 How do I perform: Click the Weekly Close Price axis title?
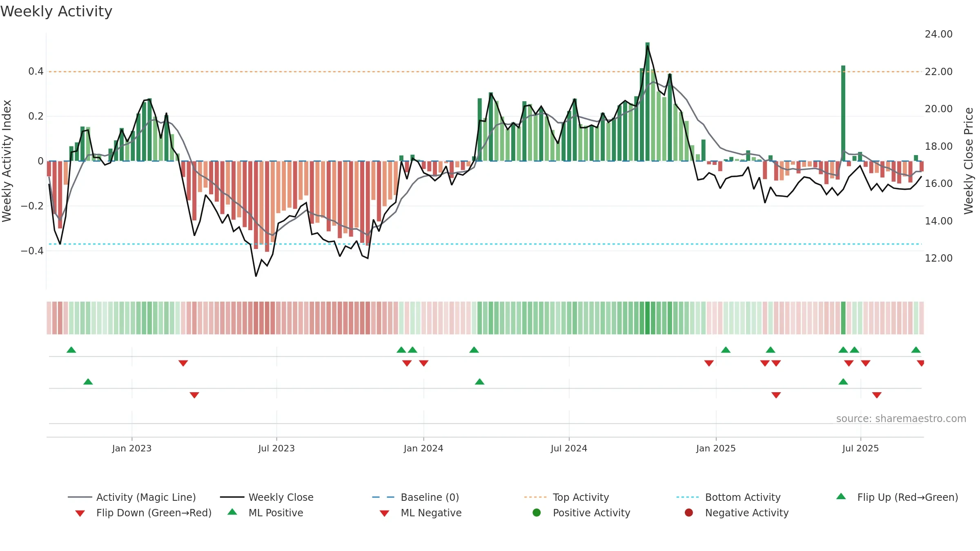pos(969,161)
